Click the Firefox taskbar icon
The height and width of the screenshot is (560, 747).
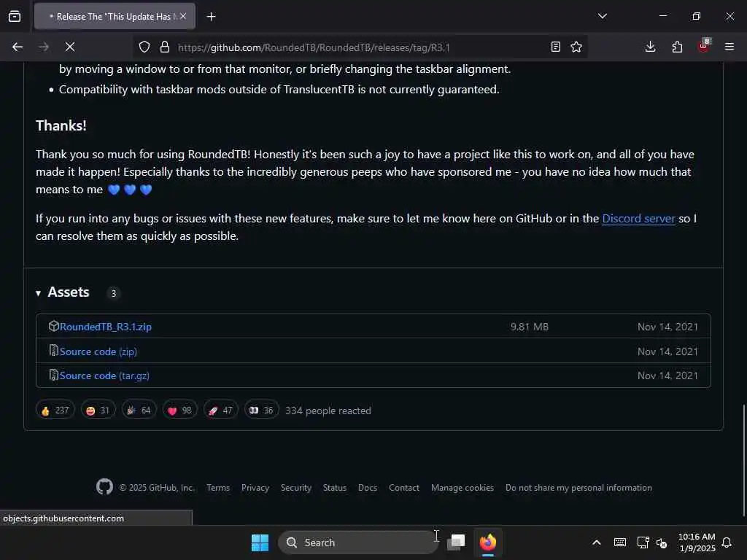coord(487,542)
